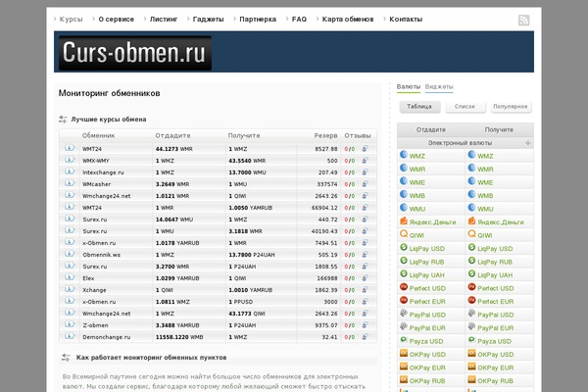Open info icon for Intexchange.ru row
The height and width of the screenshot is (392, 588).
coord(70,171)
